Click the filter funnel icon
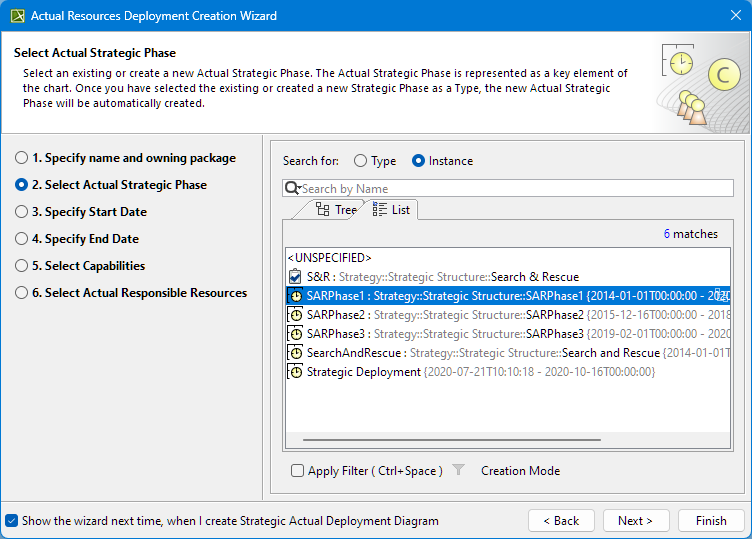752x539 pixels. coord(458,471)
